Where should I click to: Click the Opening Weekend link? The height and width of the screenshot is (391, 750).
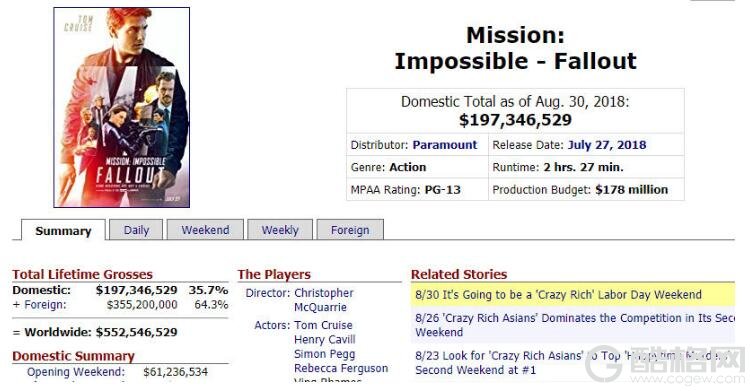coord(76,372)
